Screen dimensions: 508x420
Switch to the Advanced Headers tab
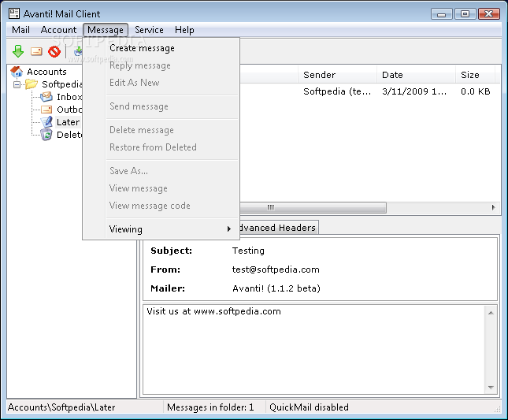coord(278,228)
